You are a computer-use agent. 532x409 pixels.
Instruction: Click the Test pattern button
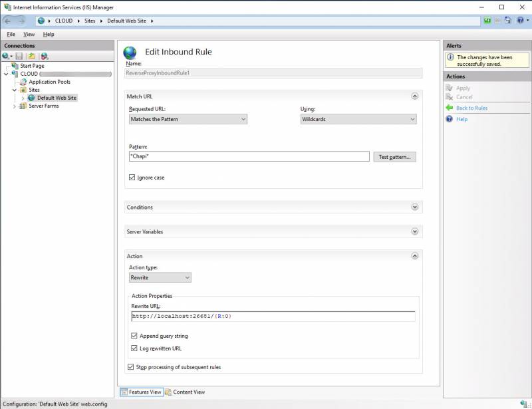pos(394,157)
